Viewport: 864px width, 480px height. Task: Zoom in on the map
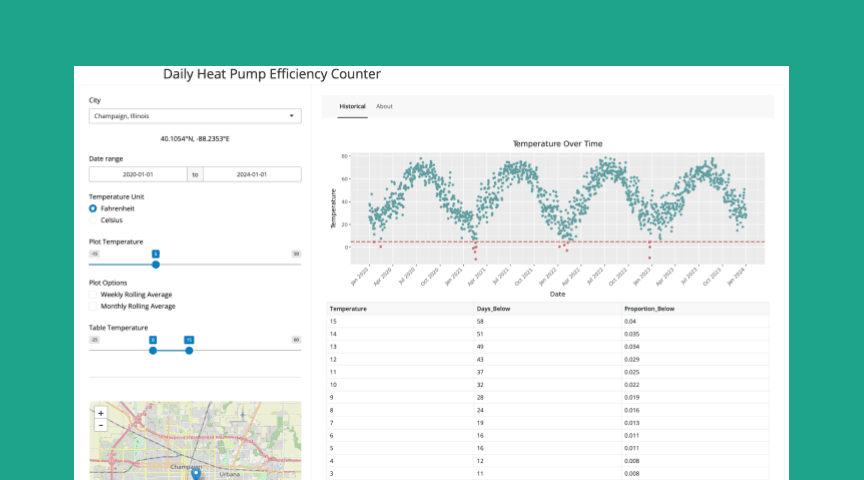point(100,412)
